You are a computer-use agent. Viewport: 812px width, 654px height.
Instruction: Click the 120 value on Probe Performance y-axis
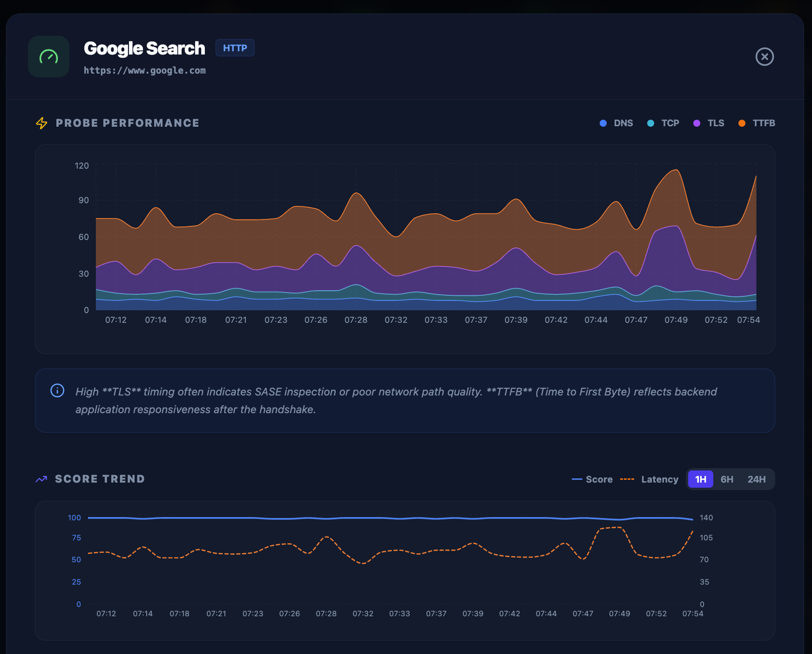click(x=82, y=166)
